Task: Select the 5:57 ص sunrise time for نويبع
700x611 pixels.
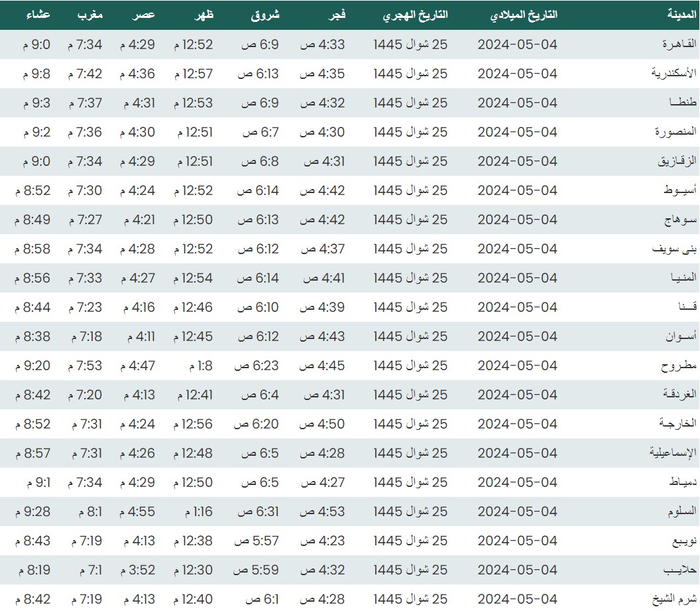Action: [x=259, y=541]
